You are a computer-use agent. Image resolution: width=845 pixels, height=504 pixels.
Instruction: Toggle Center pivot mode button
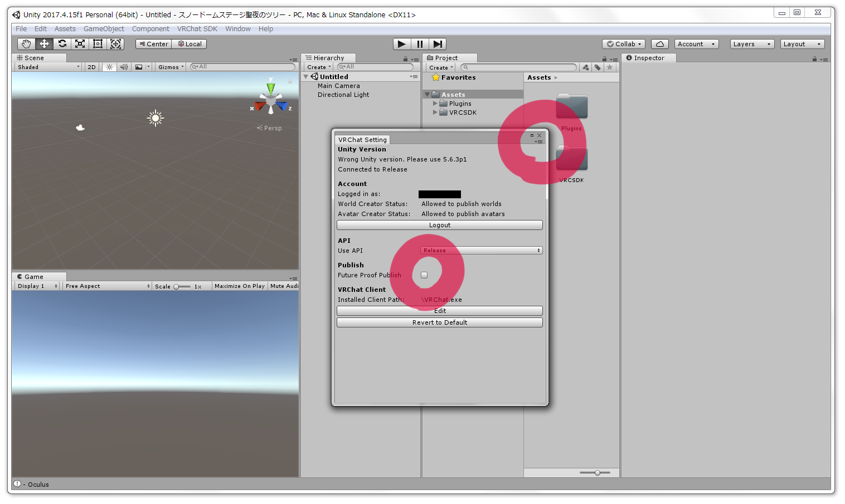click(x=153, y=44)
